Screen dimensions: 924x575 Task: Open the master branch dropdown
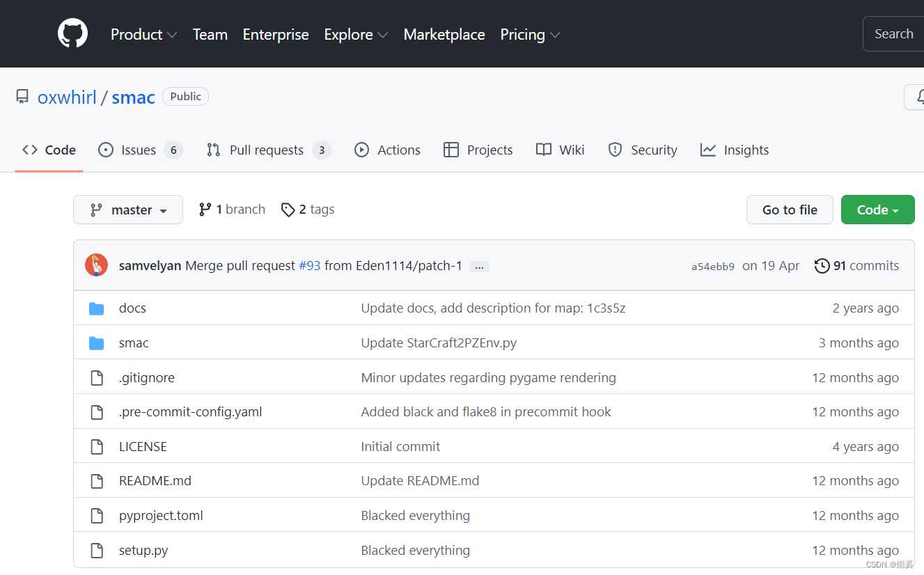coord(128,210)
